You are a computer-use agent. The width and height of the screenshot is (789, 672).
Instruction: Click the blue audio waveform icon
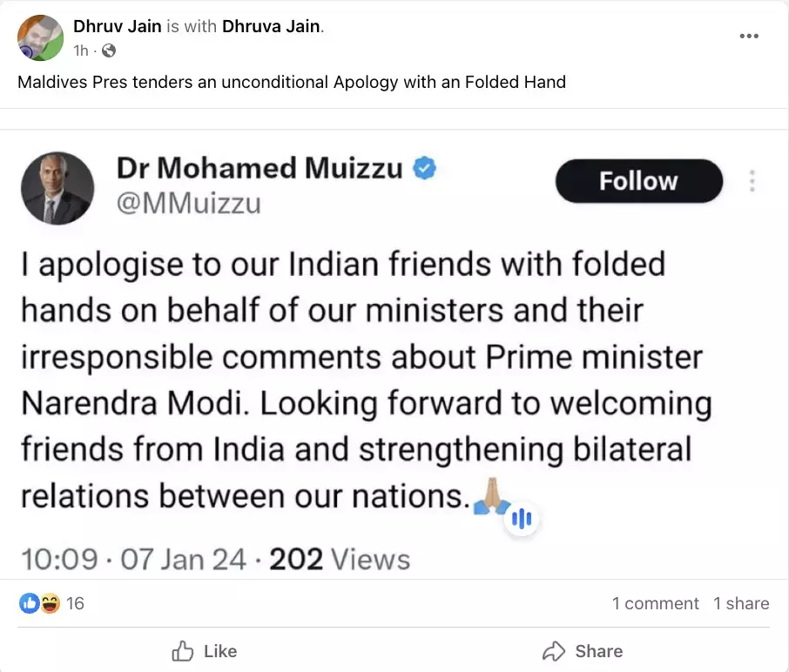tap(522, 518)
